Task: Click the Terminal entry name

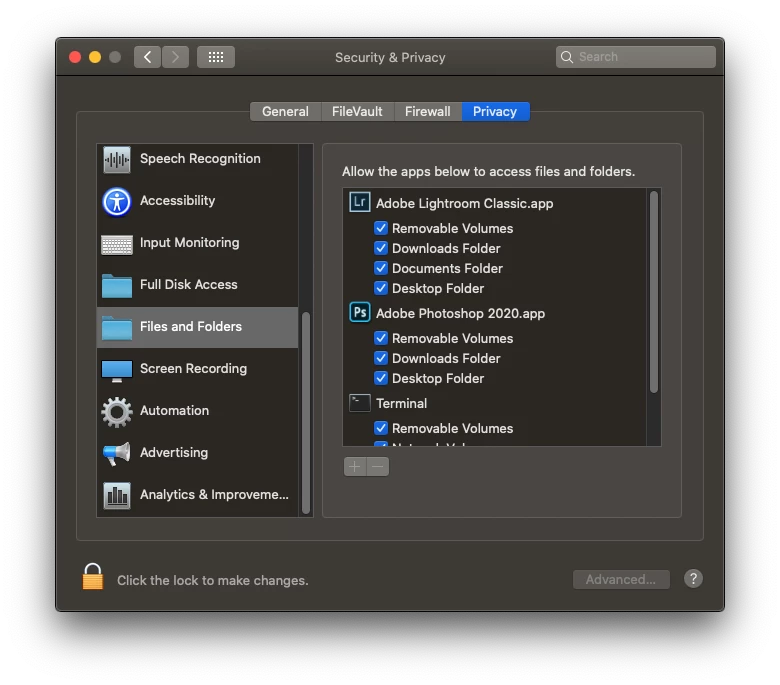Action: coord(401,403)
